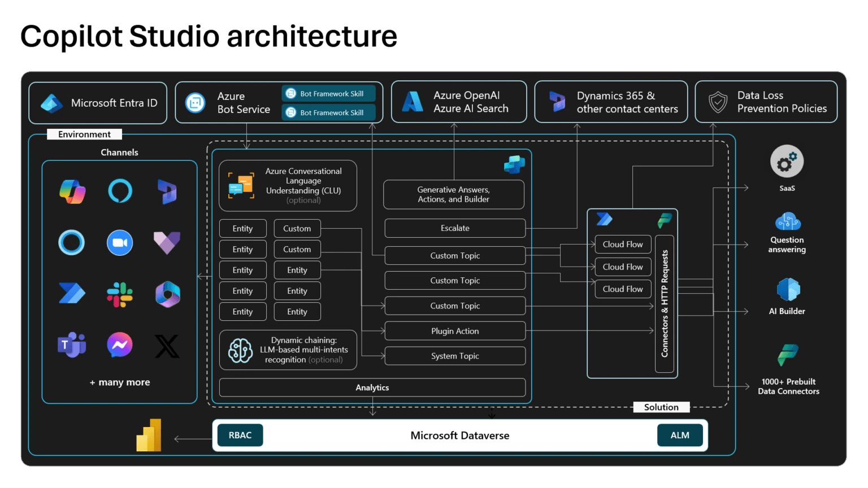Viewport: 868px width, 488px height.
Task: Click the RBAC button in Microsoft Dataverse
Action: [x=240, y=435]
